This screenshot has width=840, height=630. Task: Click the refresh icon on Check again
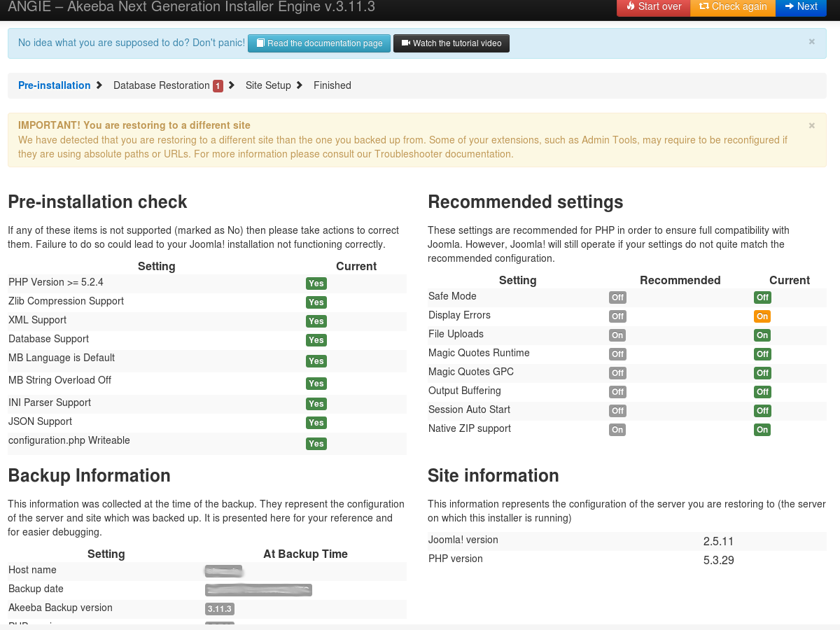tap(703, 6)
